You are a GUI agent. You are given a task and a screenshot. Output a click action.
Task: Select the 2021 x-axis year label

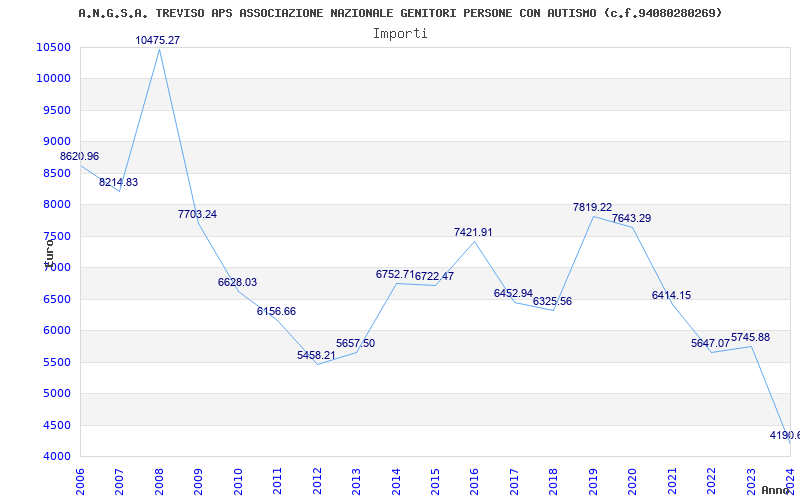tap(672, 482)
